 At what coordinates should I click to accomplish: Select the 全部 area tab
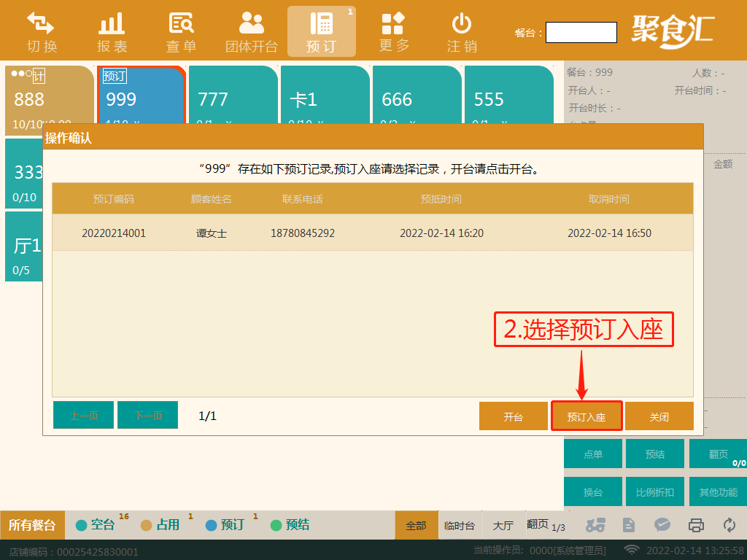coord(417,525)
